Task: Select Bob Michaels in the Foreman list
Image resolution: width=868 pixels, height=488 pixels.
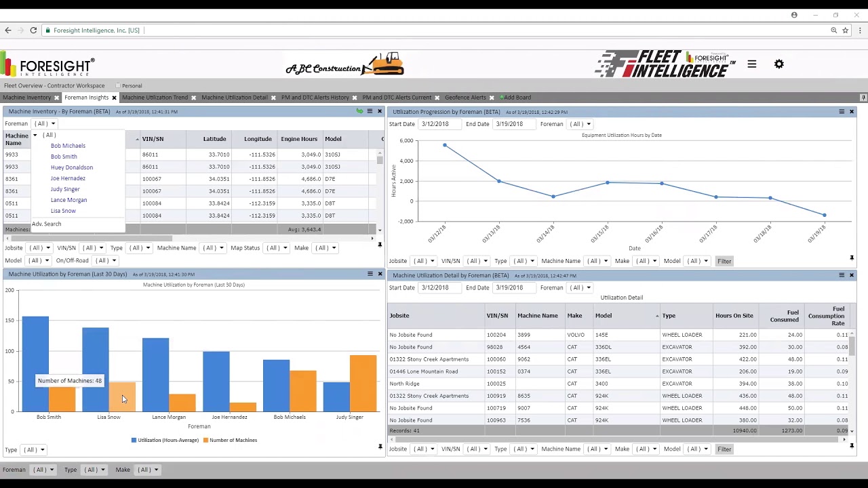Action: pyautogui.click(x=68, y=146)
